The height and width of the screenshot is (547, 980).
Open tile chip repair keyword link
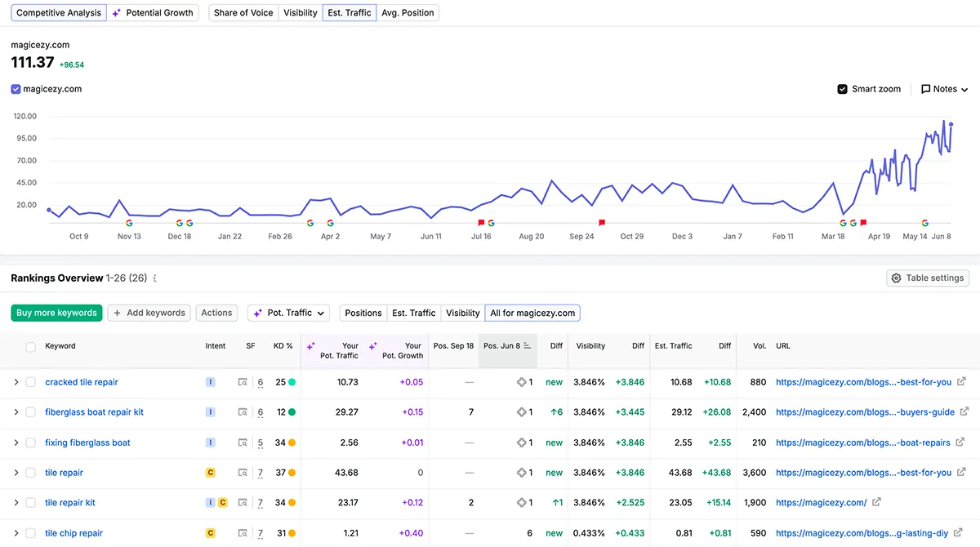tap(73, 533)
